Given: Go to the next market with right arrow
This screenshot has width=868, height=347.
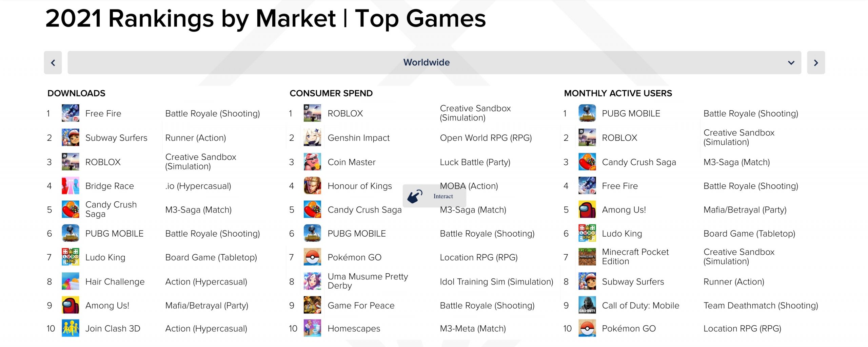Looking at the screenshot, I should (816, 62).
